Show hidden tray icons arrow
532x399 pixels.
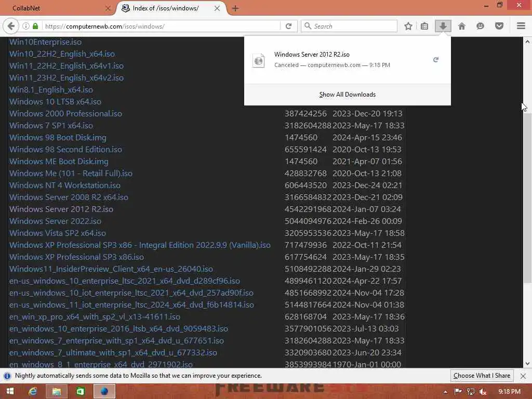pyautogui.click(x=445, y=392)
